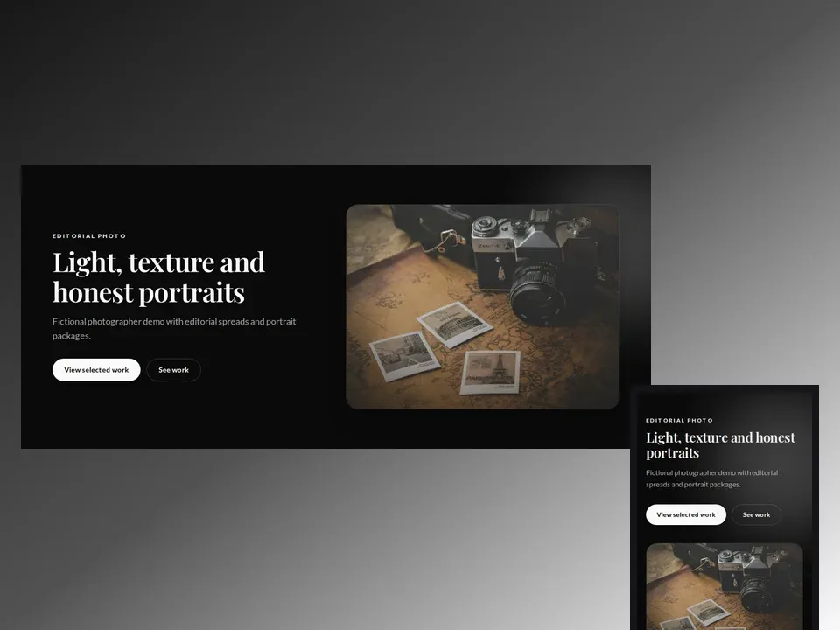This screenshot has width=840, height=630.
Task: Click 'See work' button in mobile preview
Action: (x=756, y=514)
